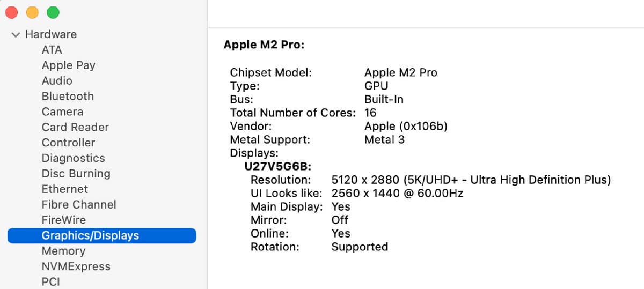Select NVMExpress in the sidebar
The width and height of the screenshot is (644, 289).
[76, 266]
